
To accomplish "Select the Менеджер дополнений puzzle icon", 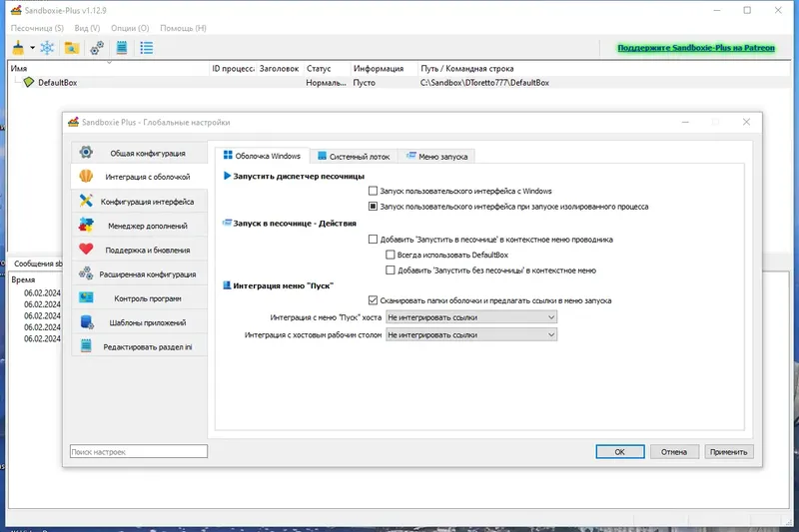I will (86, 225).
